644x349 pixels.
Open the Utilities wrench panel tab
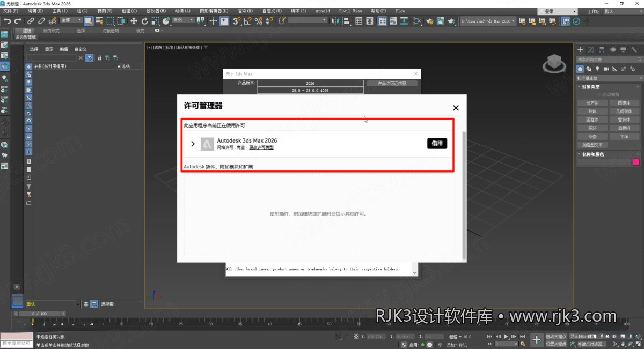(x=634, y=49)
